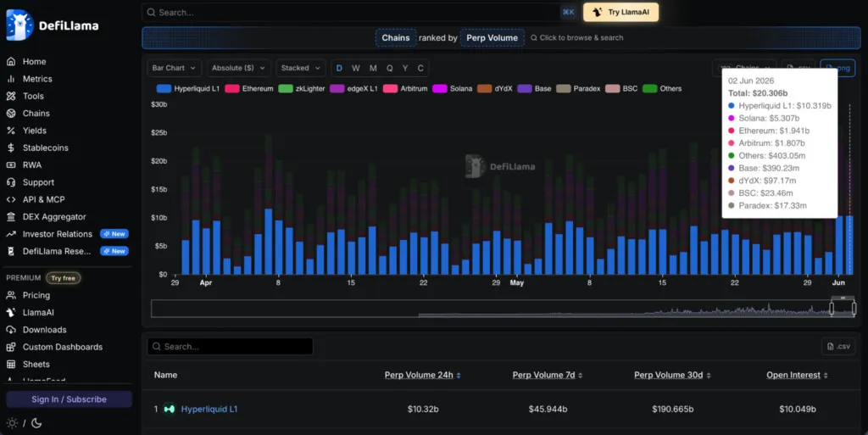Image resolution: width=868 pixels, height=435 pixels.
Task: Expand the Bar Chart type dropdown
Action: click(x=174, y=68)
